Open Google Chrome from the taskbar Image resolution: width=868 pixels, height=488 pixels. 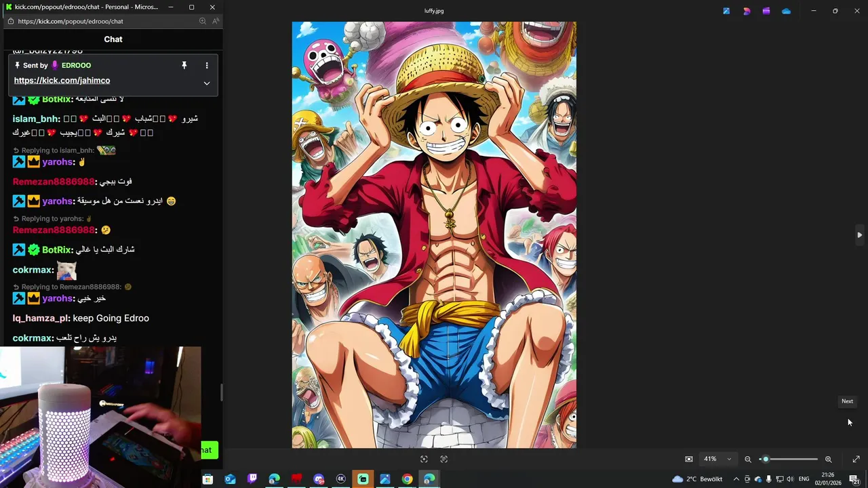tap(407, 479)
